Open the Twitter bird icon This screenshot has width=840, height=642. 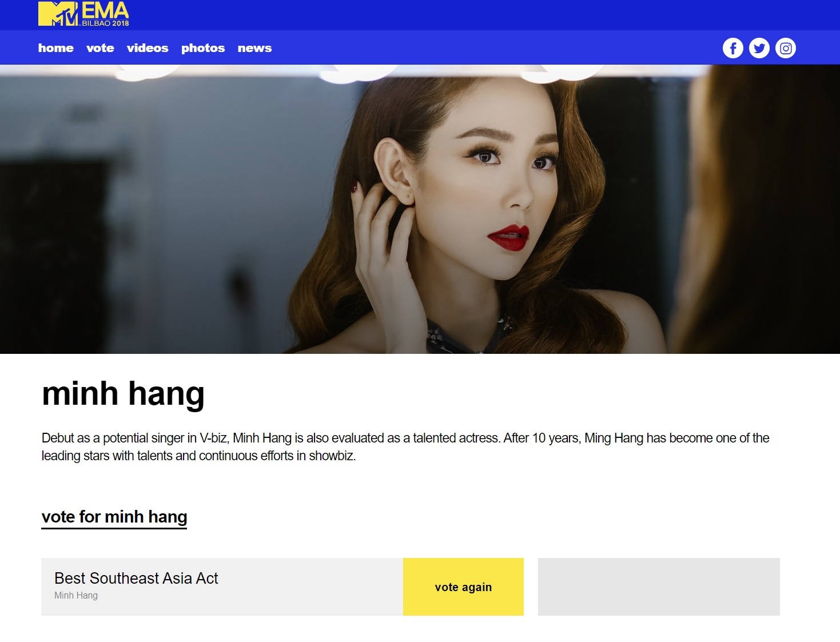pos(759,49)
